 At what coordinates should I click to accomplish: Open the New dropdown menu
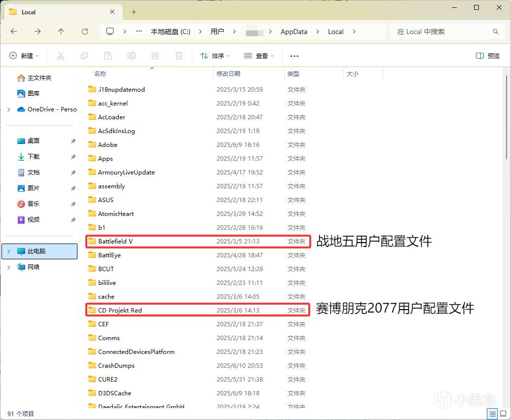pos(25,56)
